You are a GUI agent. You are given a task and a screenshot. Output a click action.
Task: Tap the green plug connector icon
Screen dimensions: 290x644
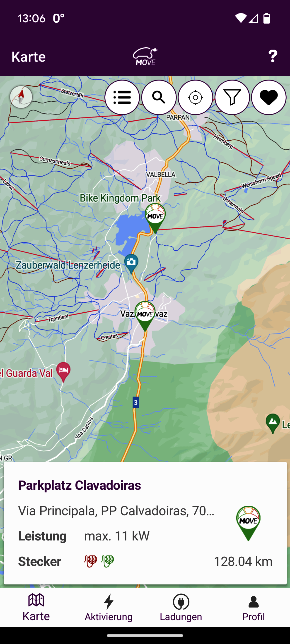[x=108, y=561]
